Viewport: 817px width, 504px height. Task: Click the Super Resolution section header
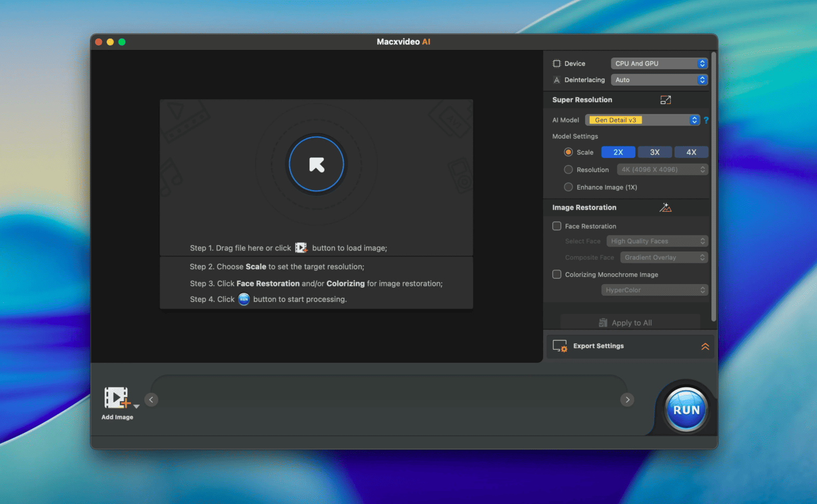[582, 100]
